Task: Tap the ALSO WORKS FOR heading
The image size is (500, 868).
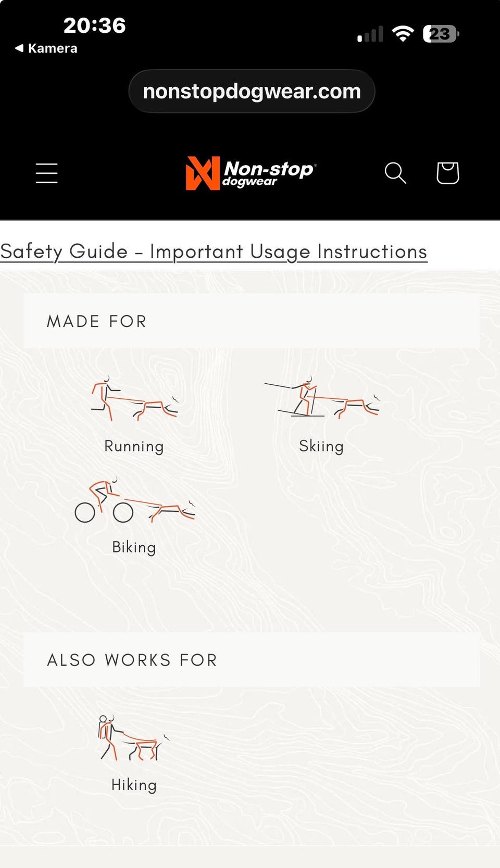Action: click(x=132, y=660)
